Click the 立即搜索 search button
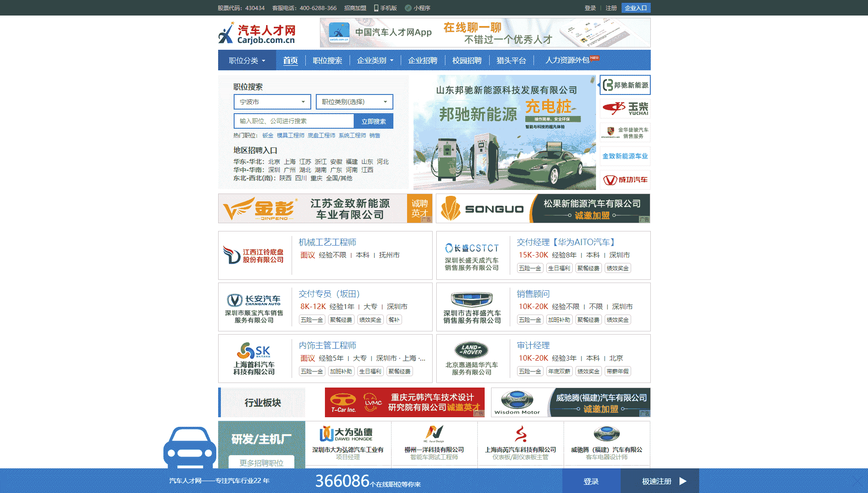868x493 pixels. click(373, 121)
